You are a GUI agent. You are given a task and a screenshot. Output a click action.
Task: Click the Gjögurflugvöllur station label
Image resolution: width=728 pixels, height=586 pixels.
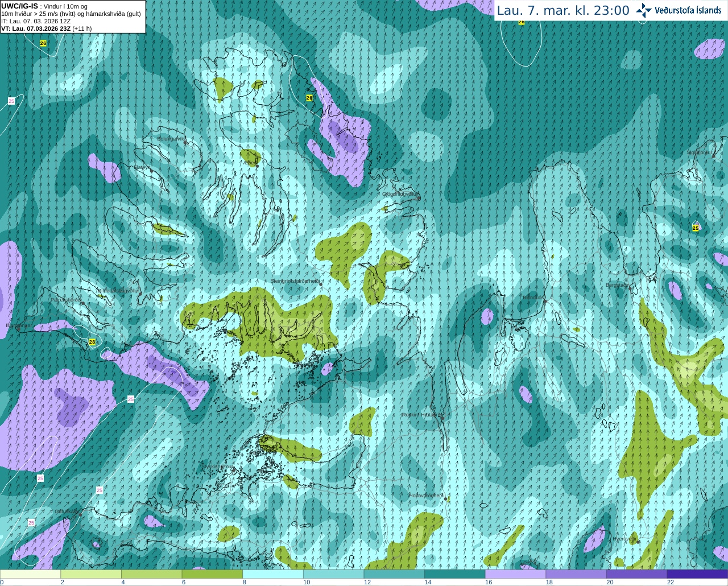400,194
